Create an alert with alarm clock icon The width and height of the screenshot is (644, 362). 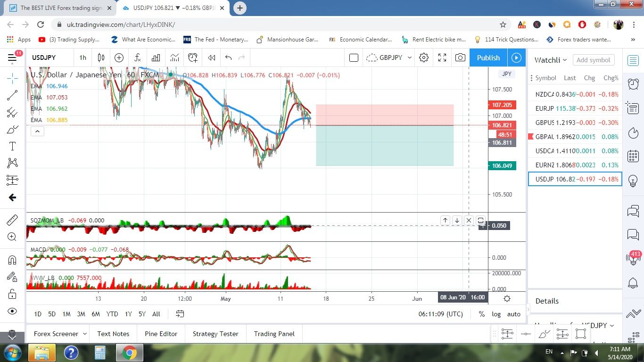coord(193,58)
